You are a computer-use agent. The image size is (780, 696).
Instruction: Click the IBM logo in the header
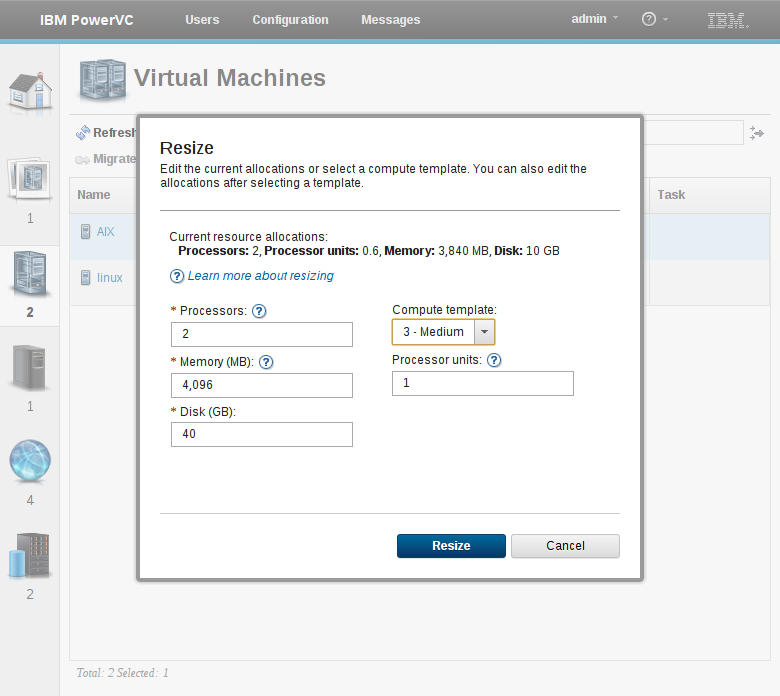point(728,20)
